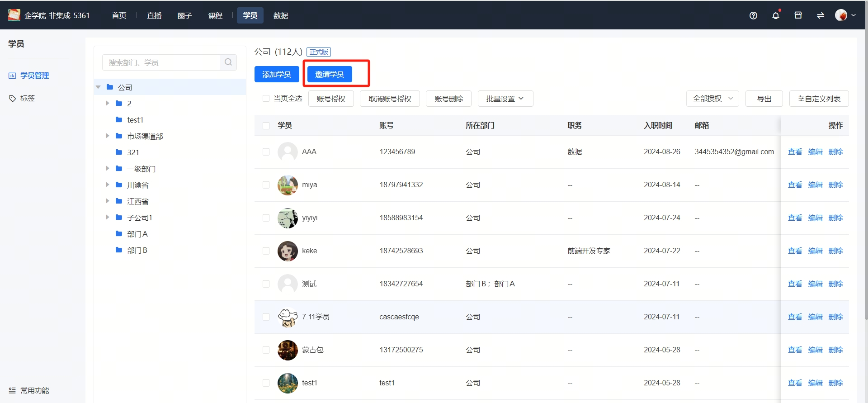
Task: Click the switch arrows icon in the top bar
Action: tap(820, 15)
